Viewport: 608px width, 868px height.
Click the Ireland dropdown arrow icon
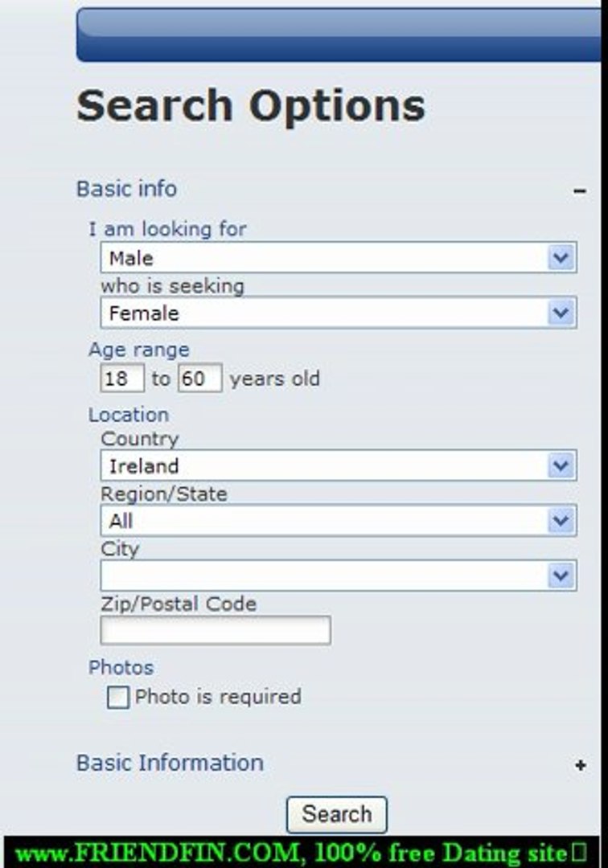coord(561,465)
